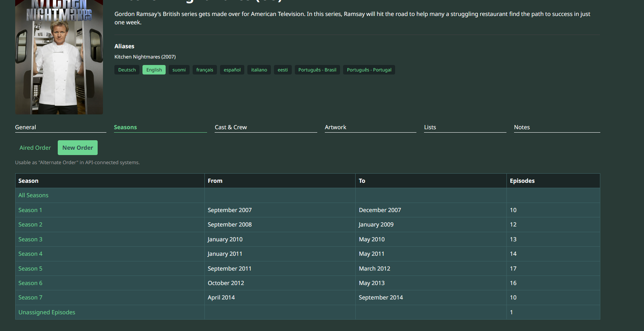Click the September 2008 cell

tap(280, 225)
